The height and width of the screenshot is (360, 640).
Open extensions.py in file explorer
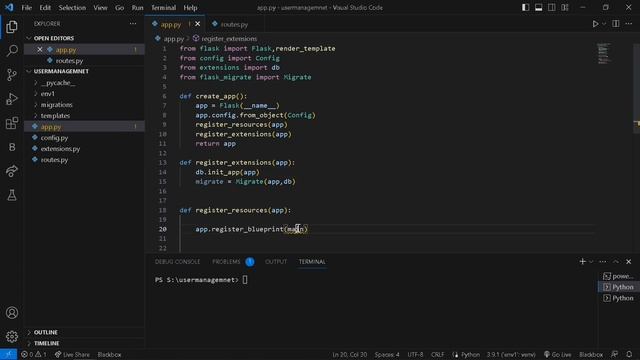84,149
